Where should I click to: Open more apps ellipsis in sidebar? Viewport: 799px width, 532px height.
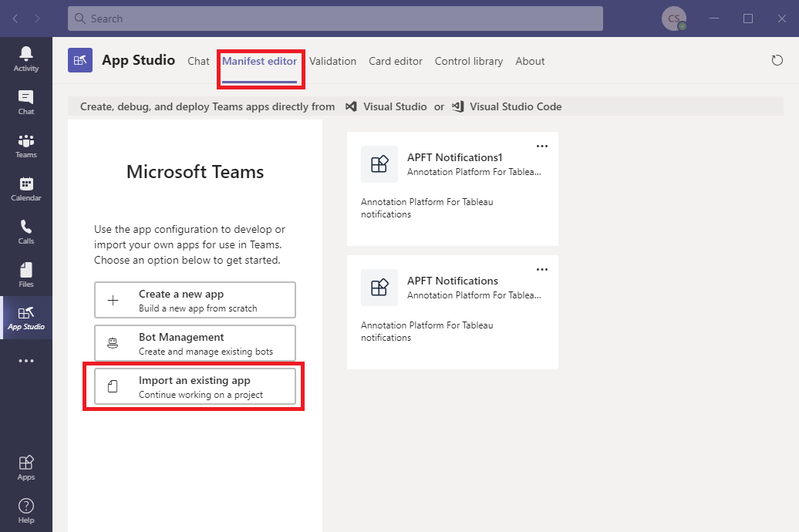pyautogui.click(x=26, y=361)
